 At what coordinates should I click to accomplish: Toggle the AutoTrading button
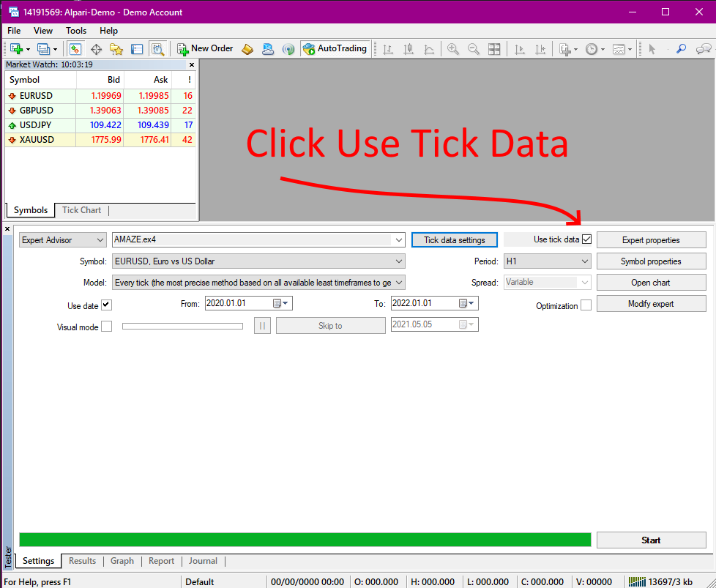(334, 49)
